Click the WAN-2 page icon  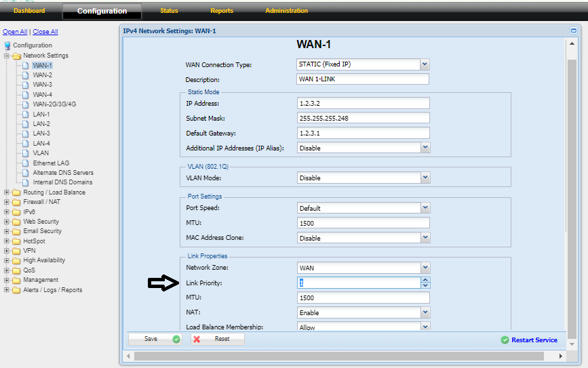[26, 75]
